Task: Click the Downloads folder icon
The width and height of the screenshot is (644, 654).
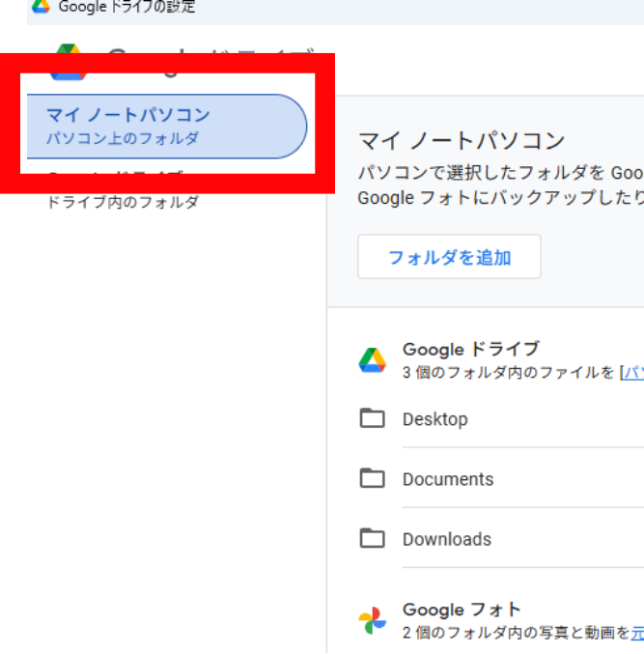Action: coord(372,538)
